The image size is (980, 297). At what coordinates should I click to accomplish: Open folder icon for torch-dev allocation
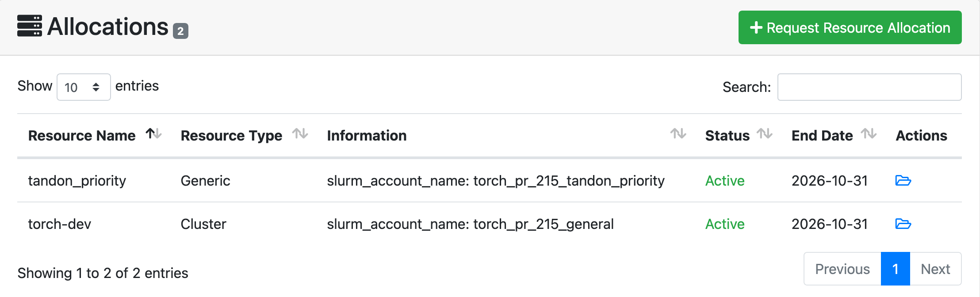pos(903,224)
